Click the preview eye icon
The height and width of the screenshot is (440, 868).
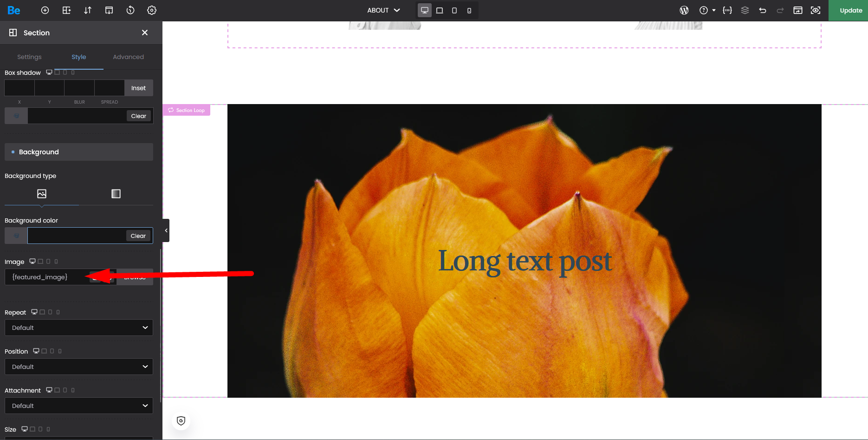click(x=816, y=10)
